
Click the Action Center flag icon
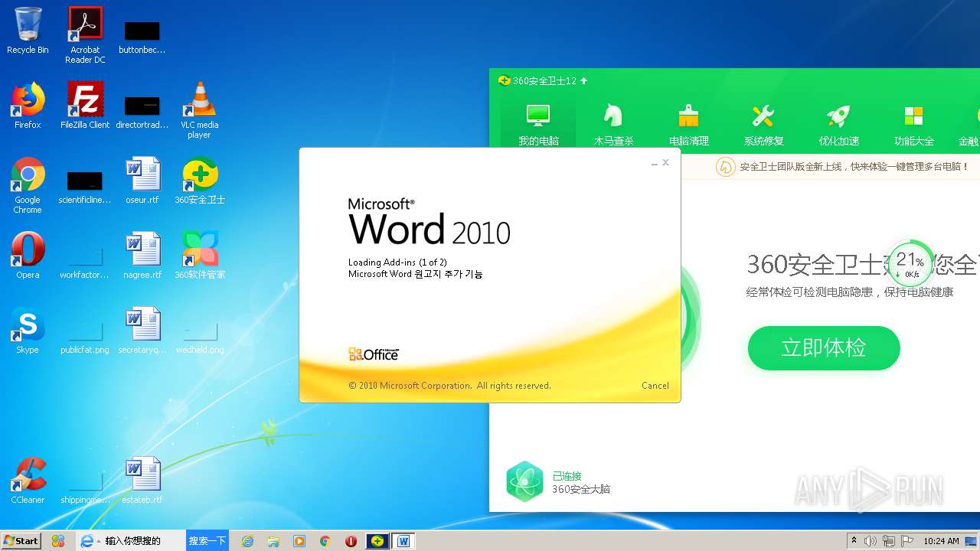(907, 541)
